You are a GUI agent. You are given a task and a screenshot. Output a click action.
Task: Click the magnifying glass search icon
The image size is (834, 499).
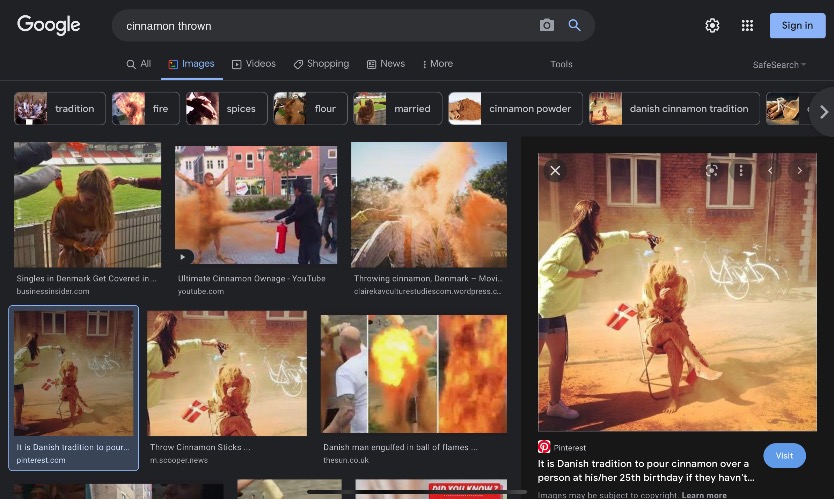tap(575, 25)
